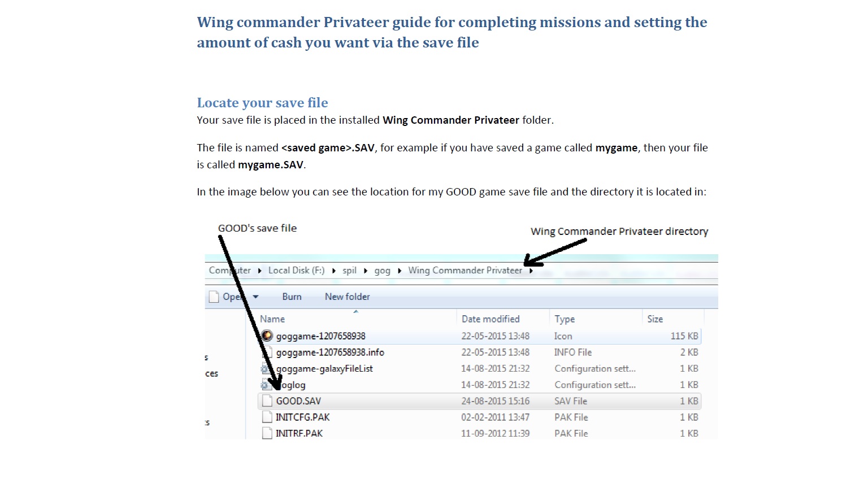Expand breadcrumb arrow after gog
This screenshot has width=868, height=488.
400,271
